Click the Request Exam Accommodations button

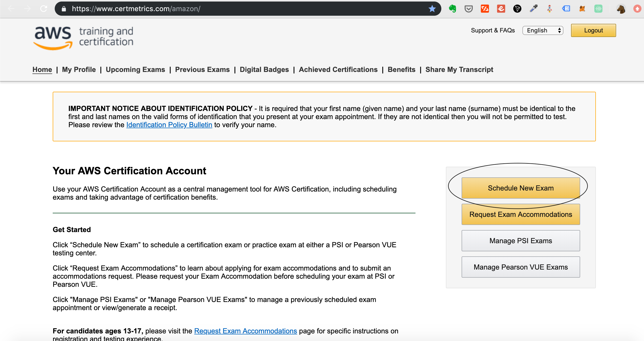(521, 214)
